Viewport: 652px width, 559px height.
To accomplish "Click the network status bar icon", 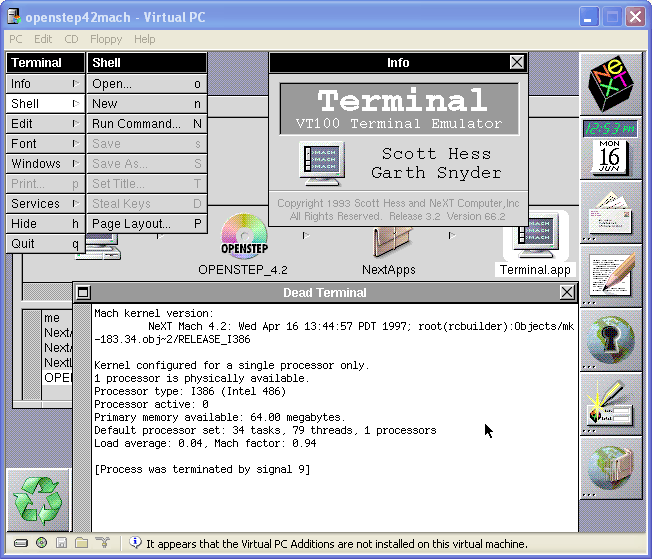I will [x=103, y=542].
